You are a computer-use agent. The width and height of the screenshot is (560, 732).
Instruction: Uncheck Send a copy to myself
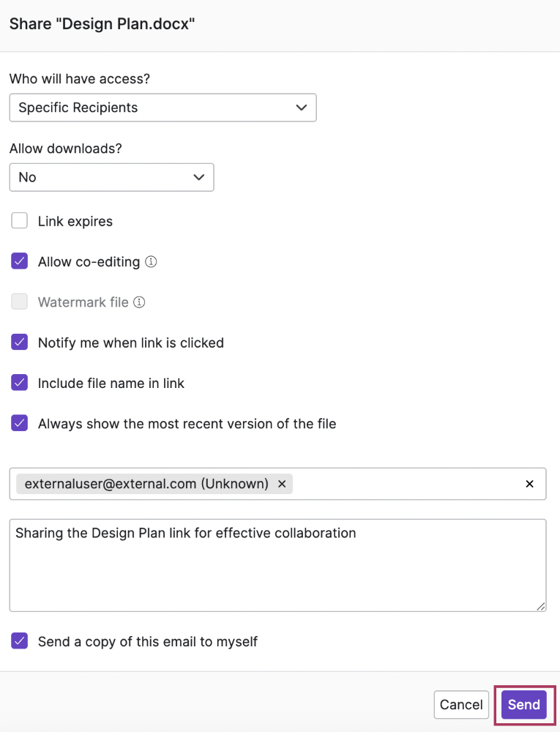point(20,641)
